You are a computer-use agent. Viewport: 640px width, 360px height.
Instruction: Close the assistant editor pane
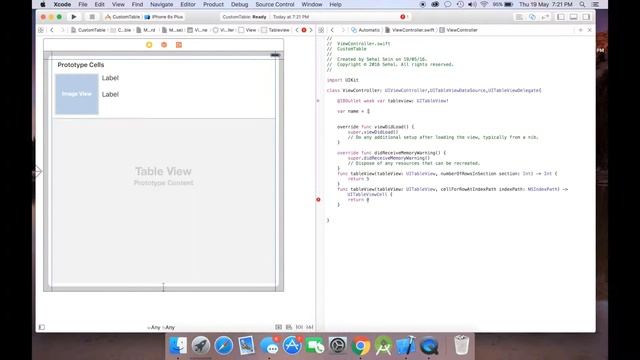(589, 30)
